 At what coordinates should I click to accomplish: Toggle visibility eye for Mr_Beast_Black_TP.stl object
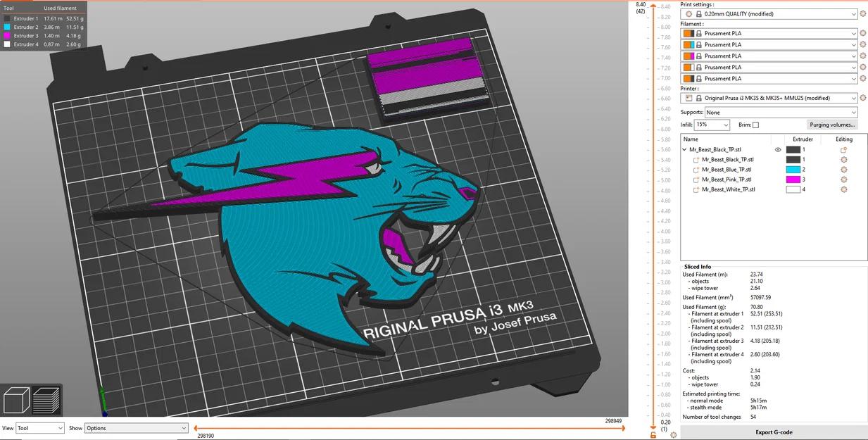tap(778, 150)
